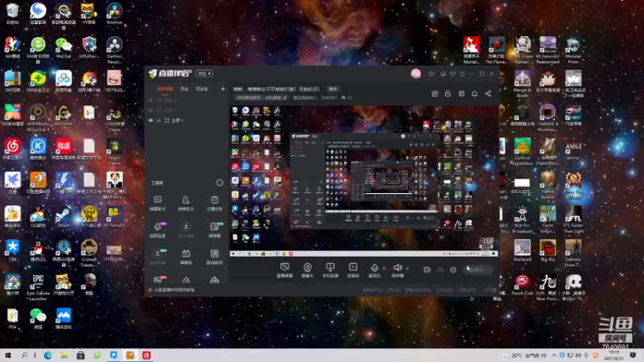Add a multimedia source
Image resolution: width=644 pixels, height=362 pixels.
[x=353, y=270]
